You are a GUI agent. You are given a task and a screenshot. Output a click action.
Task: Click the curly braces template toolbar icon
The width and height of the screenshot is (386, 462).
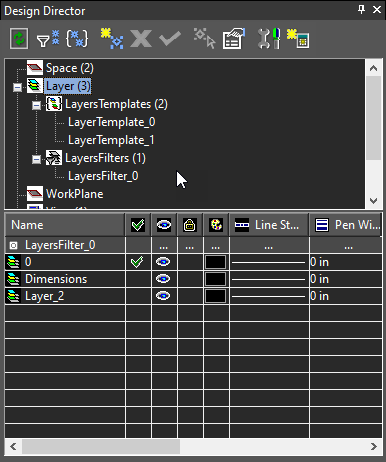(77, 39)
